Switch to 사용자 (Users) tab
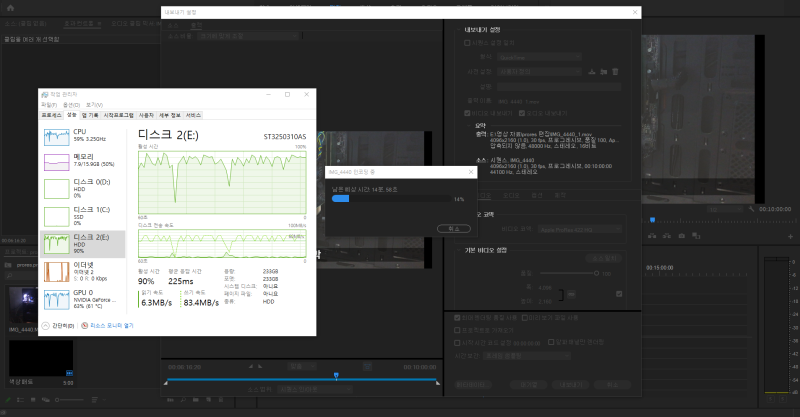The width and height of the screenshot is (800, 417). click(146, 115)
